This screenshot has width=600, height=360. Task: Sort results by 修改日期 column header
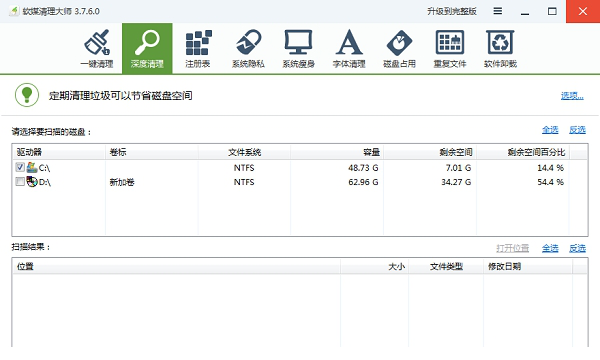click(528, 267)
